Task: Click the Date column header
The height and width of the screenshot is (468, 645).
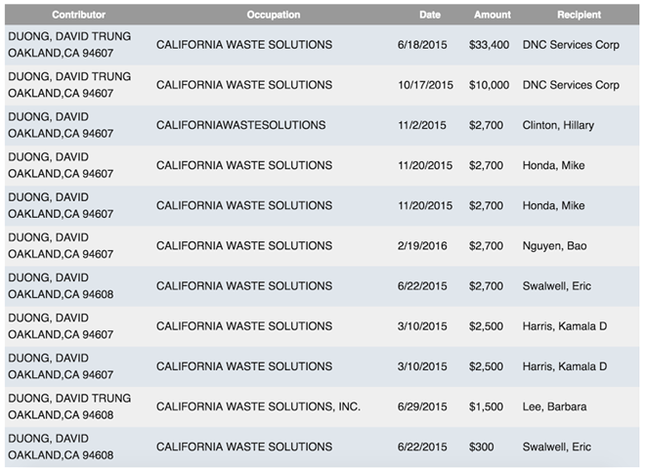Action: tap(430, 15)
